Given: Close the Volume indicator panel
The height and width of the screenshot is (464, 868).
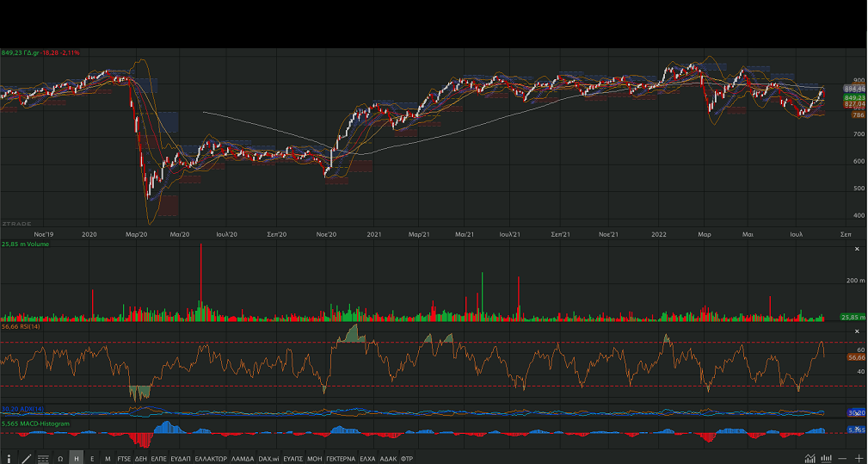Looking at the screenshot, I should 856,249.
